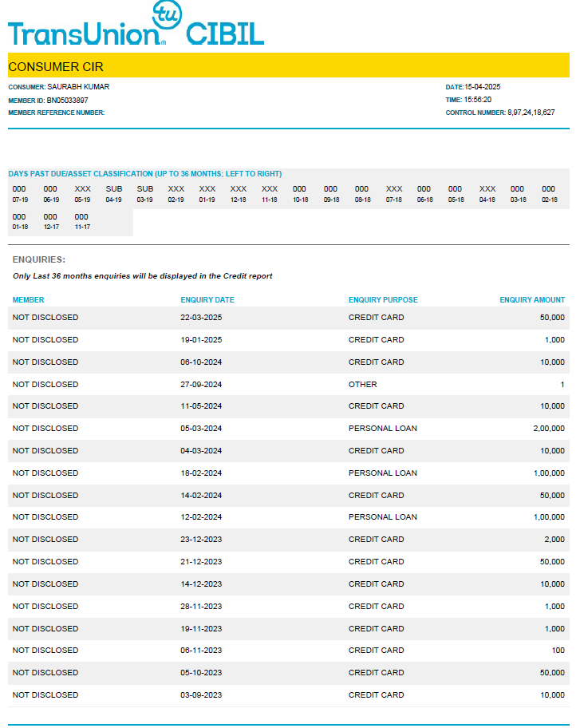Select the enquiry dated 22-03-2025
Image resolution: width=576 pixels, height=728 pixels.
pyautogui.click(x=201, y=318)
